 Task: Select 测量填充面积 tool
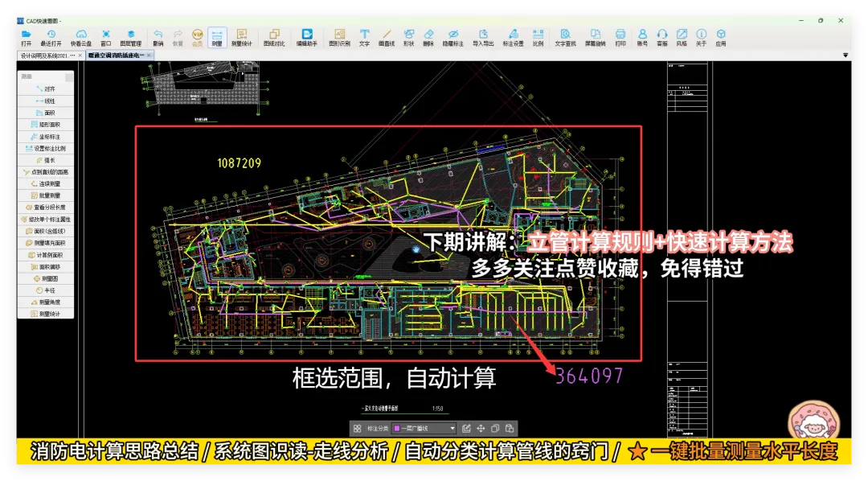pyautogui.click(x=45, y=243)
